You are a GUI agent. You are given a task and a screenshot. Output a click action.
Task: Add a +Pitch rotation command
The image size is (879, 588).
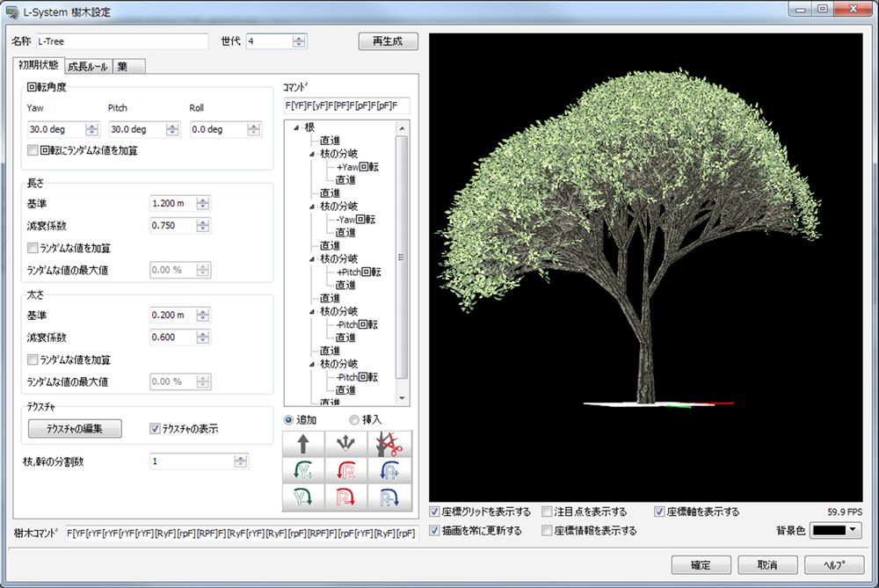345,470
